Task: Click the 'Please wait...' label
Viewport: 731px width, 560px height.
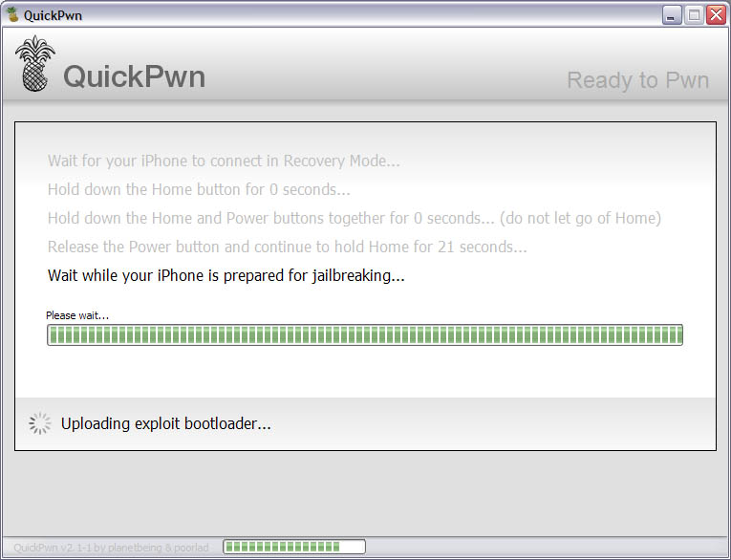Action: pyautogui.click(x=77, y=315)
